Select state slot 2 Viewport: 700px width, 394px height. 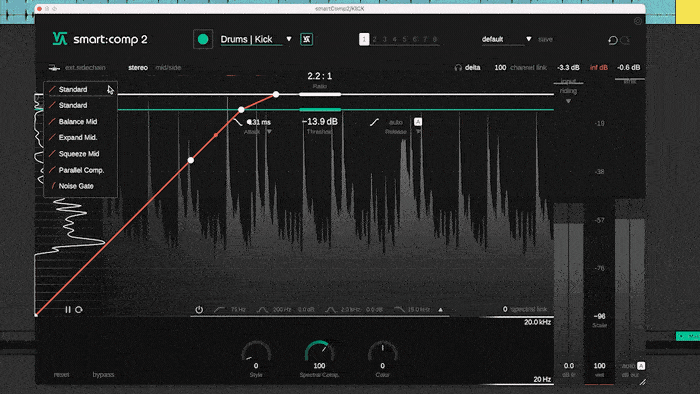[374, 39]
